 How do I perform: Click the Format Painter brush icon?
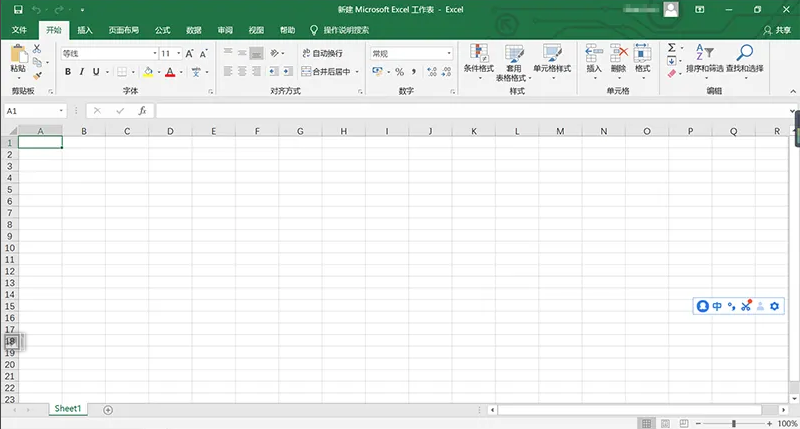pyautogui.click(x=38, y=75)
